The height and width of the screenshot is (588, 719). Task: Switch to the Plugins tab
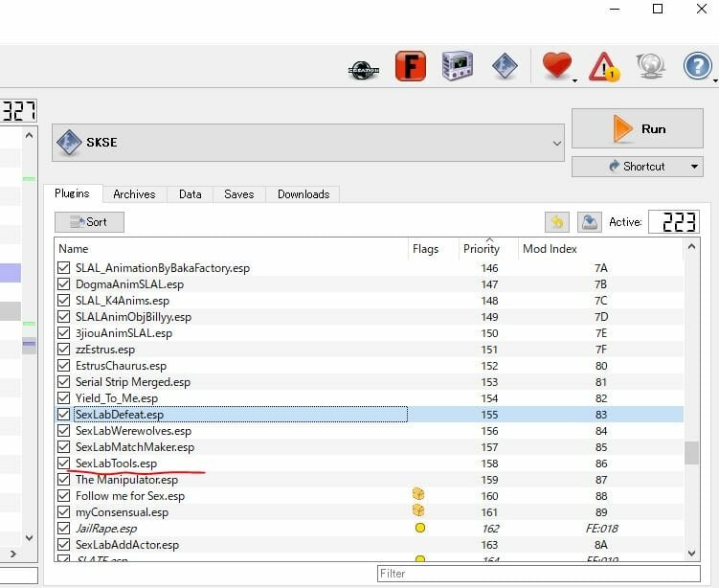click(72, 193)
